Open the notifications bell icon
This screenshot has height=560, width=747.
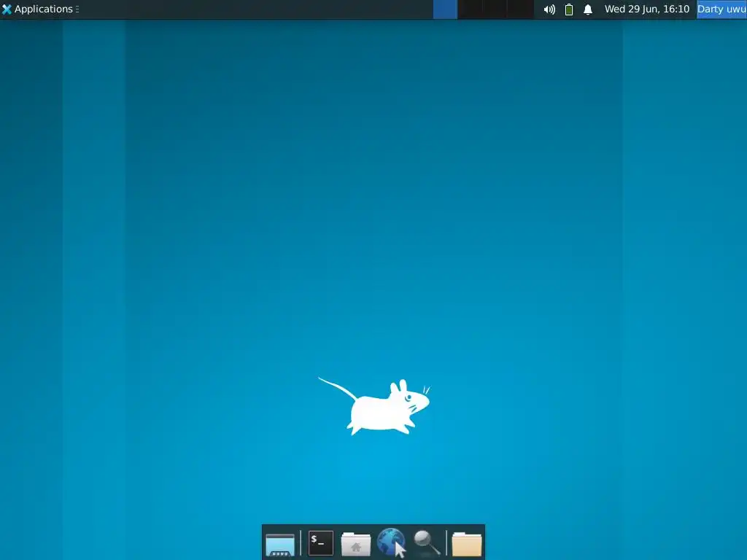pyautogui.click(x=588, y=9)
